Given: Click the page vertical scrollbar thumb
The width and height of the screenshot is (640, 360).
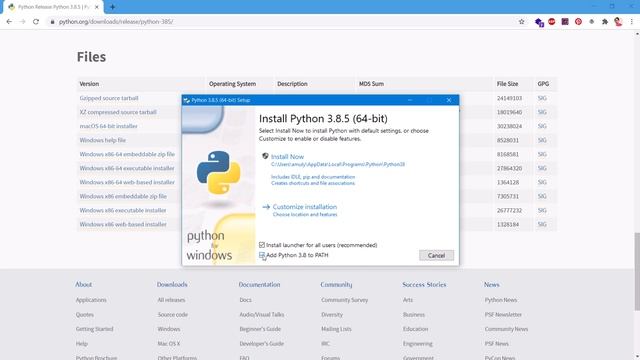Looking at the screenshot, I should 637,271.
